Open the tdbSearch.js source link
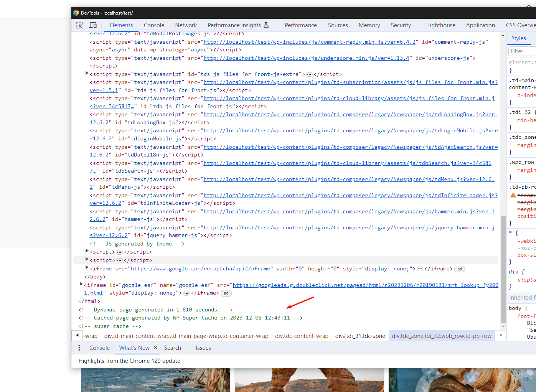536x392 pixels. tap(290, 167)
